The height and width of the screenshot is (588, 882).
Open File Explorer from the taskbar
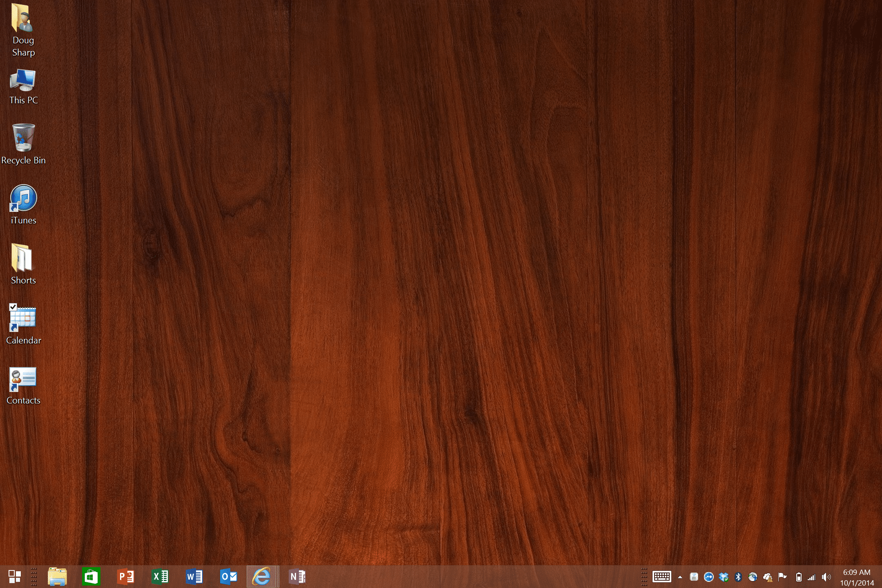[x=57, y=577]
